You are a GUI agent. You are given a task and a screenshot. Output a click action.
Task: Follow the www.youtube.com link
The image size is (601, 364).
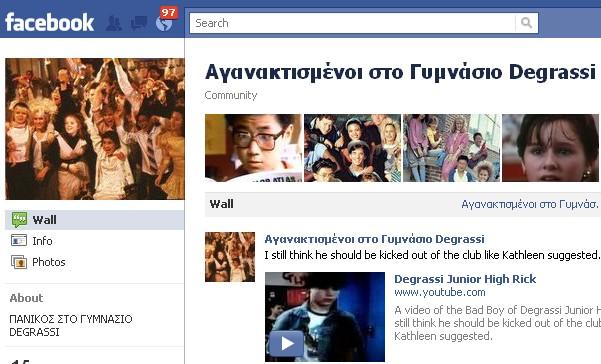point(440,292)
